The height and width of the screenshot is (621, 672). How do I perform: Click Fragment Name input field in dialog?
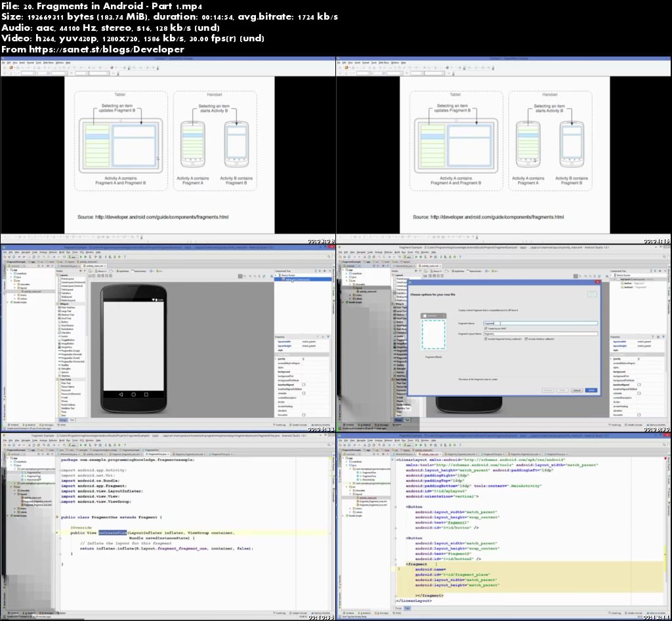(541, 323)
